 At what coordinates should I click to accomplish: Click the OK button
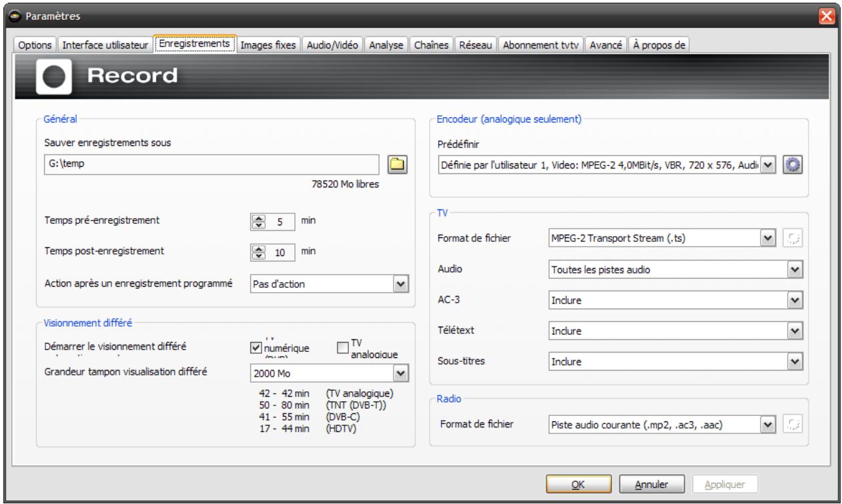[x=579, y=485]
